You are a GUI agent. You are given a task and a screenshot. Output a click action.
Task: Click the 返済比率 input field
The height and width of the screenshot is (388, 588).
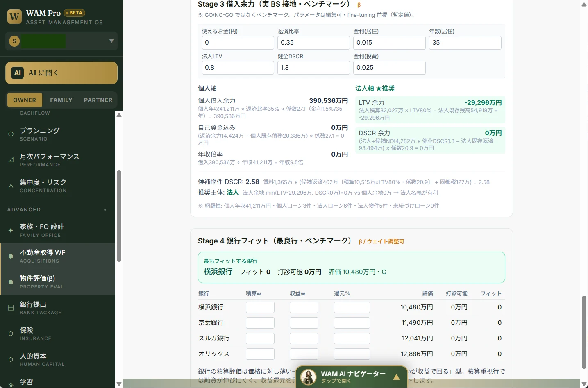coord(313,43)
